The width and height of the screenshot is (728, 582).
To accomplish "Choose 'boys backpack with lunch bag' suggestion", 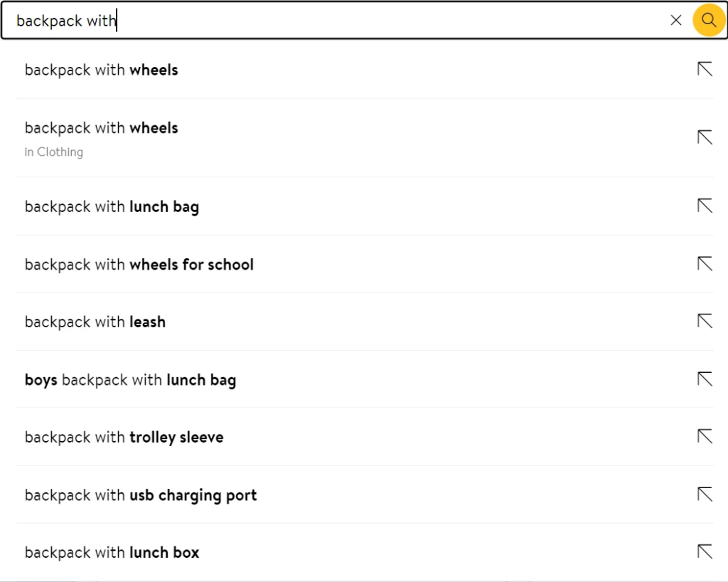I will [130, 379].
